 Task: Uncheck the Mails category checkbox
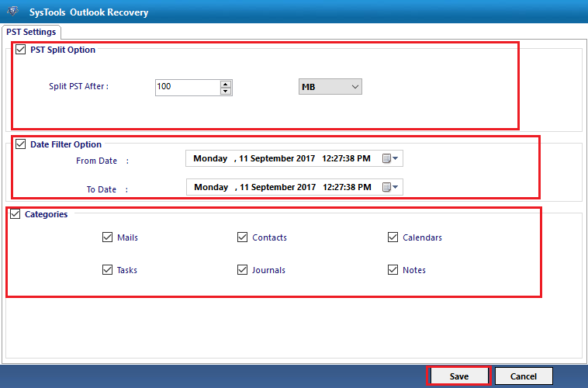coord(107,237)
